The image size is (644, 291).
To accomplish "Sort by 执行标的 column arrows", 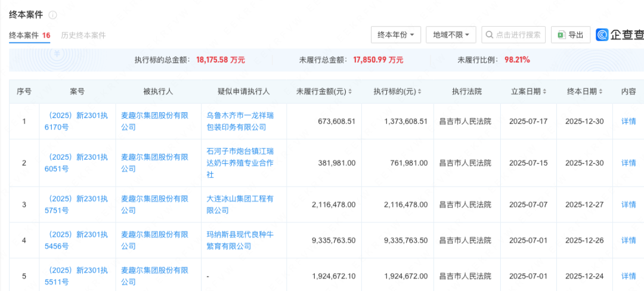I will pyautogui.click(x=420, y=92).
